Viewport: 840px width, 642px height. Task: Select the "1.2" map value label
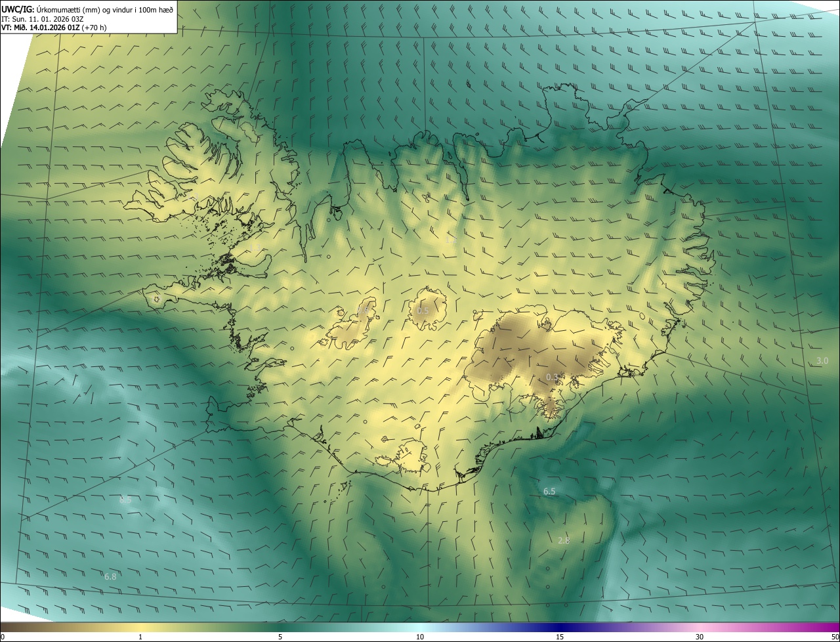point(451,240)
